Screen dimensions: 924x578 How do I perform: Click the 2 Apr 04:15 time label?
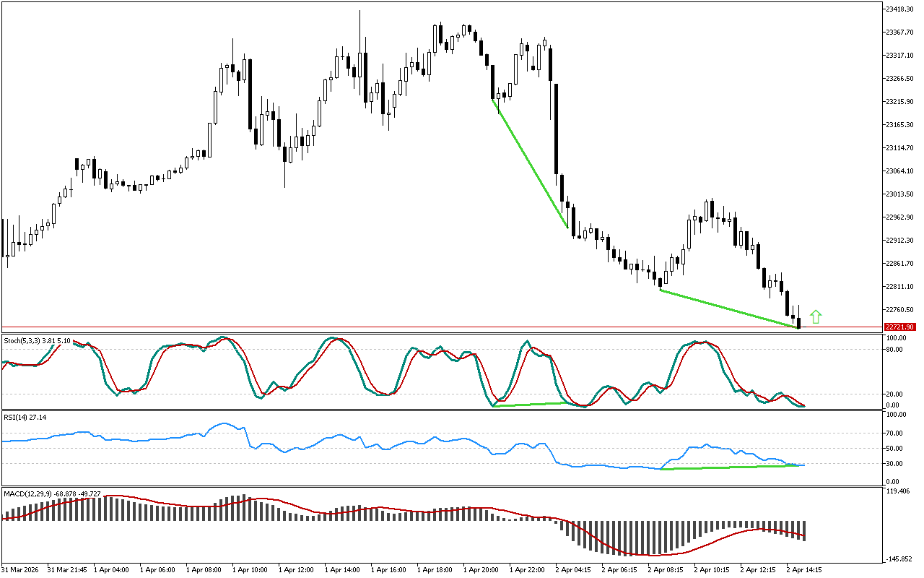click(x=574, y=569)
